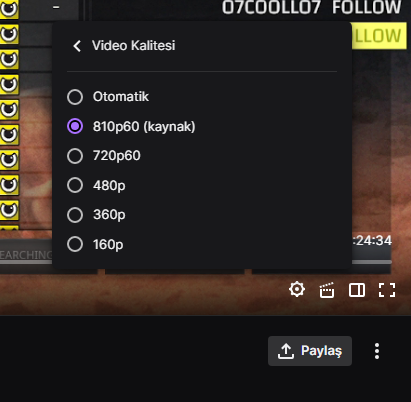
Task: Click the Paylaş share button
Action: pos(310,351)
